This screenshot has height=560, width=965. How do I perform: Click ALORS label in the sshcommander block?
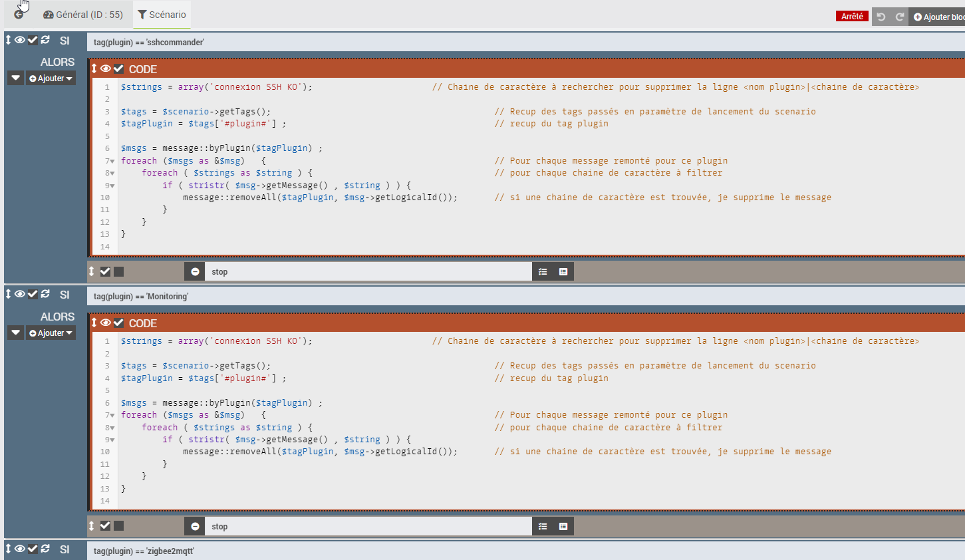[57, 62]
